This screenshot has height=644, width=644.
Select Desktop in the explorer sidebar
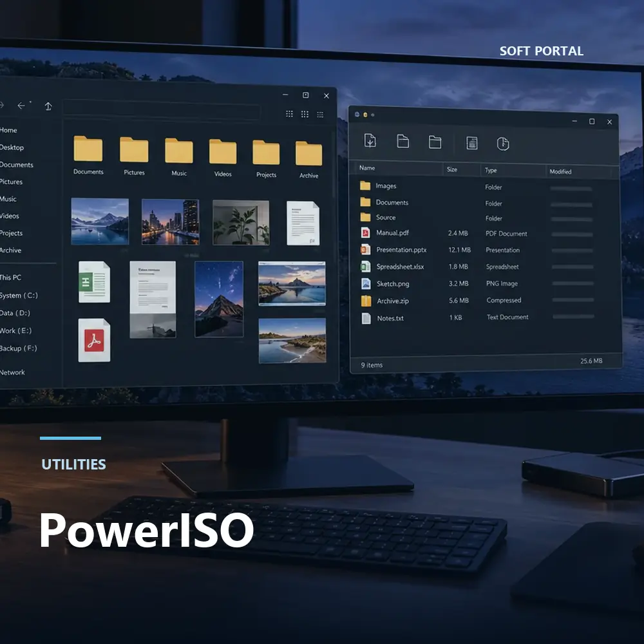click(x=12, y=147)
